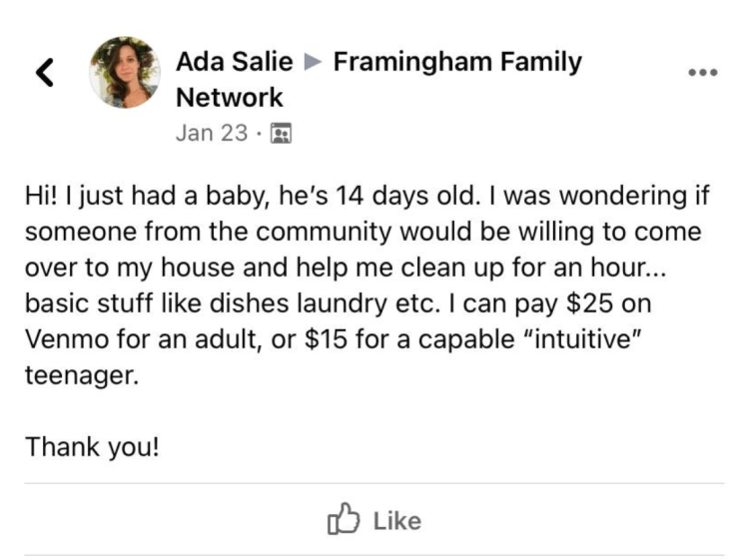Open Ada Salie's profile picture

click(125, 72)
